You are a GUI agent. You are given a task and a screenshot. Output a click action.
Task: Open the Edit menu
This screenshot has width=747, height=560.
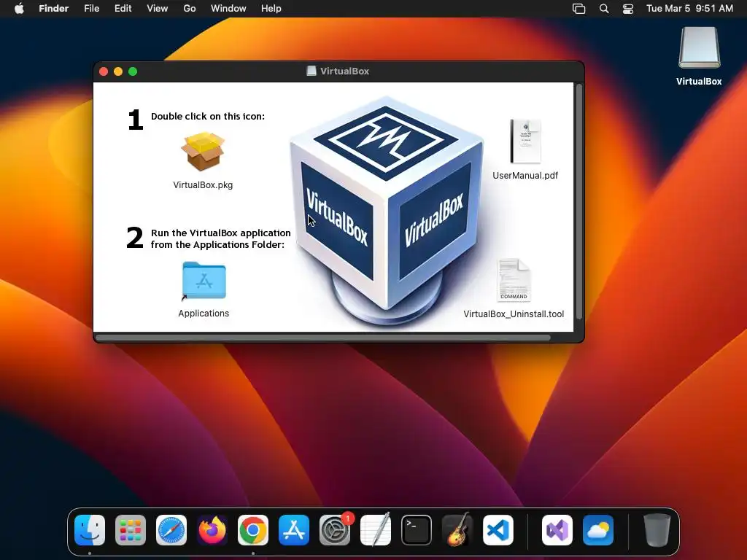pyautogui.click(x=123, y=9)
